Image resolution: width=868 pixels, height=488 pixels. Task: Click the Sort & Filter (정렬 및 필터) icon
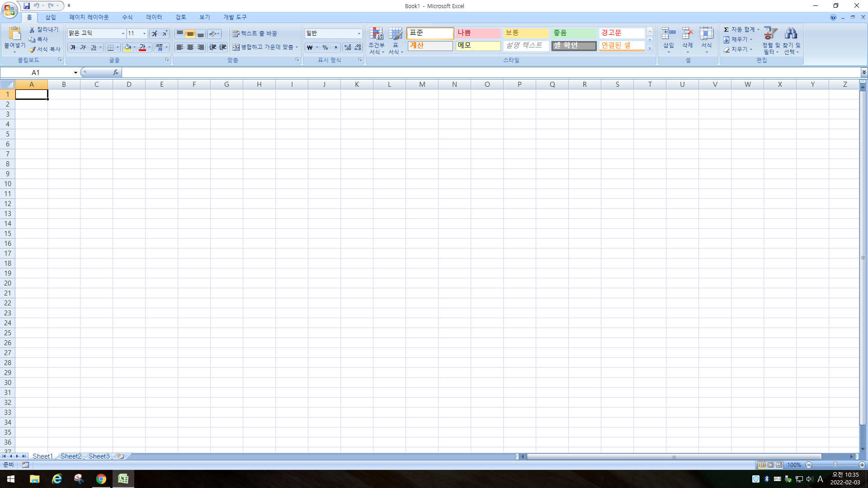coord(770,34)
